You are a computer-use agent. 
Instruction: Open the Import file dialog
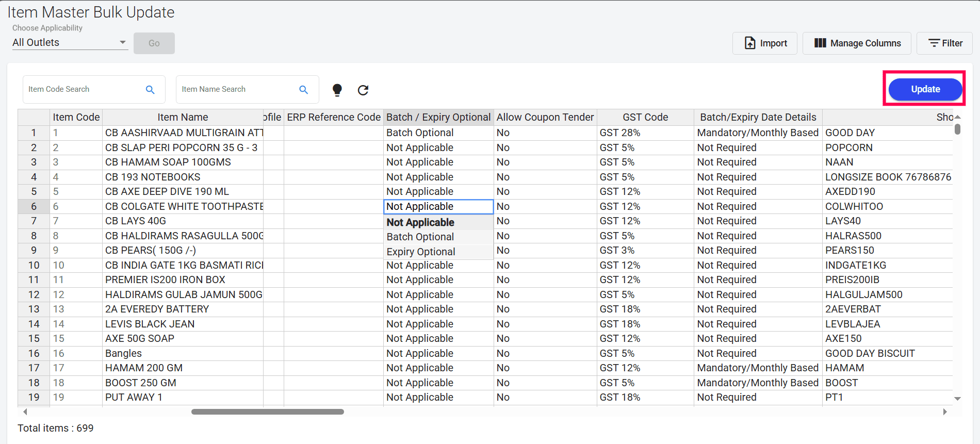point(765,43)
